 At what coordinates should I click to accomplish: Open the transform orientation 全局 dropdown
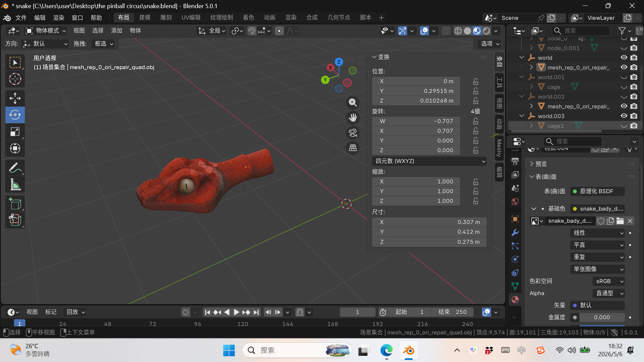(211, 31)
